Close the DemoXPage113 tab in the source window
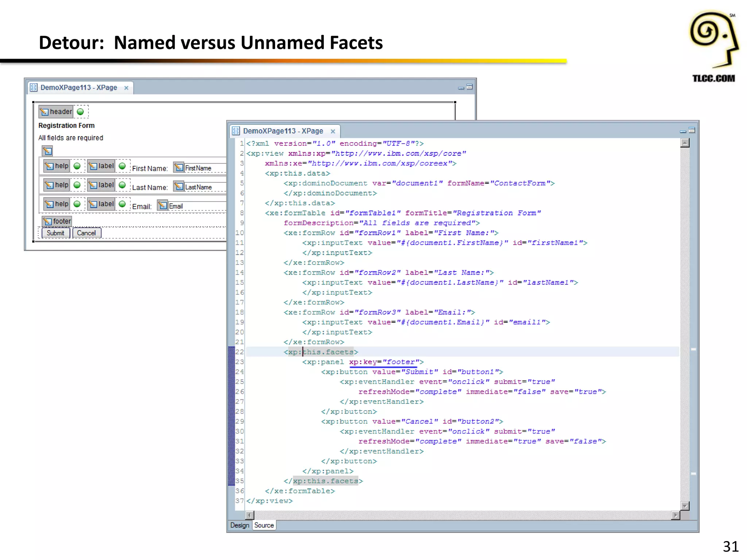This screenshot has height=560, width=747. pyautogui.click(x=333, y=131)
